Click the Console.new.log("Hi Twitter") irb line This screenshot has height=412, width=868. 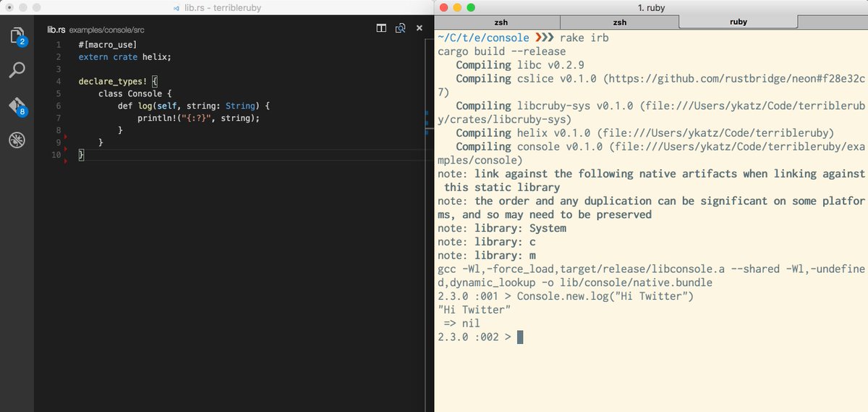coord(566,296)
